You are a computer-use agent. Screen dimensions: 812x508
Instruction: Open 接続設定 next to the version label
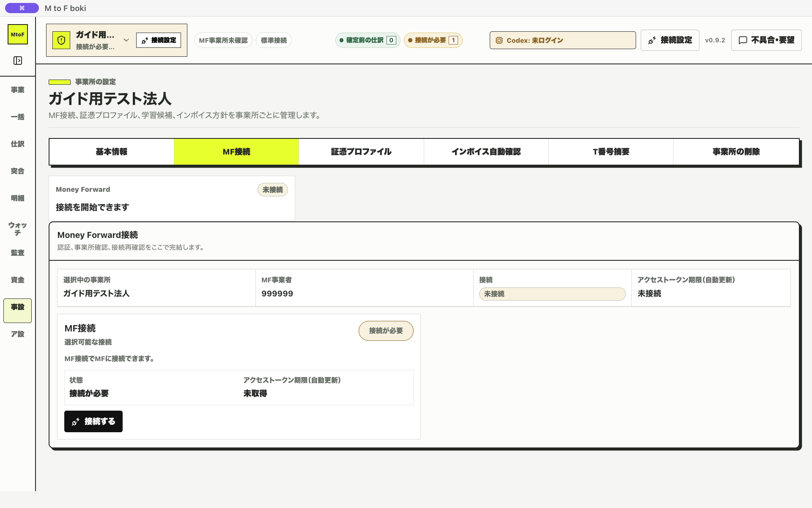(670, 40)
